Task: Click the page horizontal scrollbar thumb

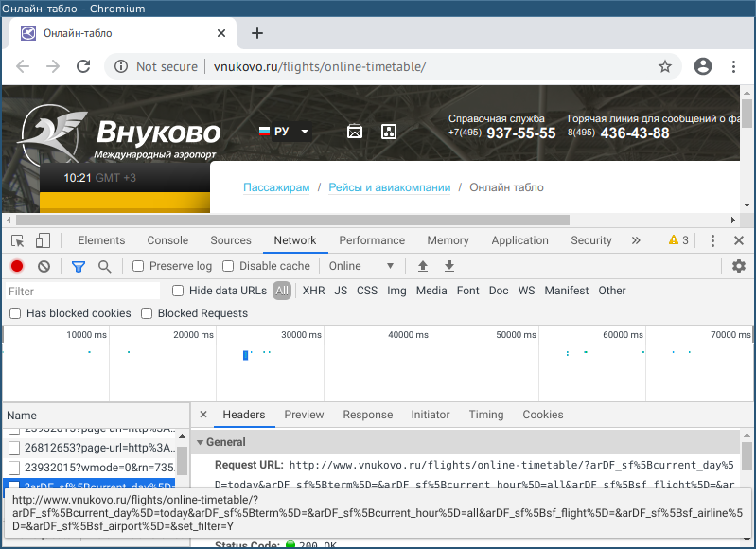Action: (x=292, y=220)
